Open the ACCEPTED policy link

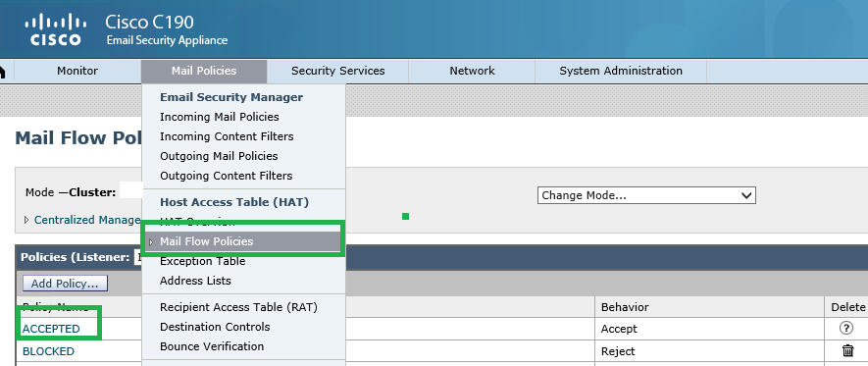[51, 329]
